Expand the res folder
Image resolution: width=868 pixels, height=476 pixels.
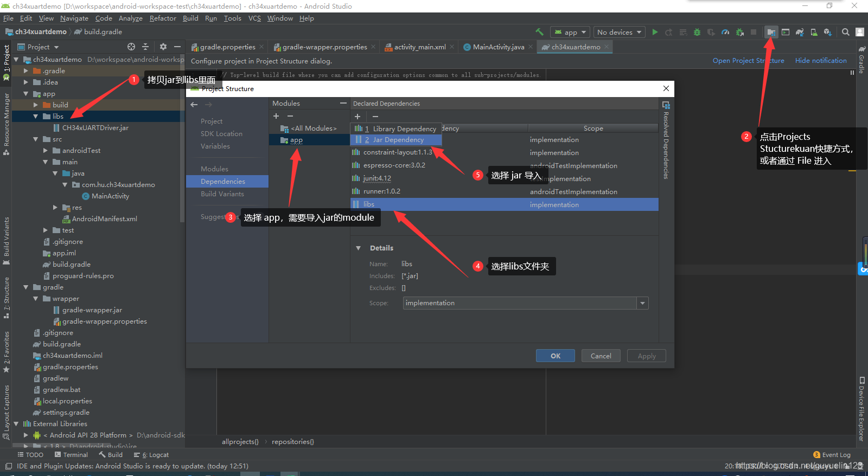click(x=55, y=207)
